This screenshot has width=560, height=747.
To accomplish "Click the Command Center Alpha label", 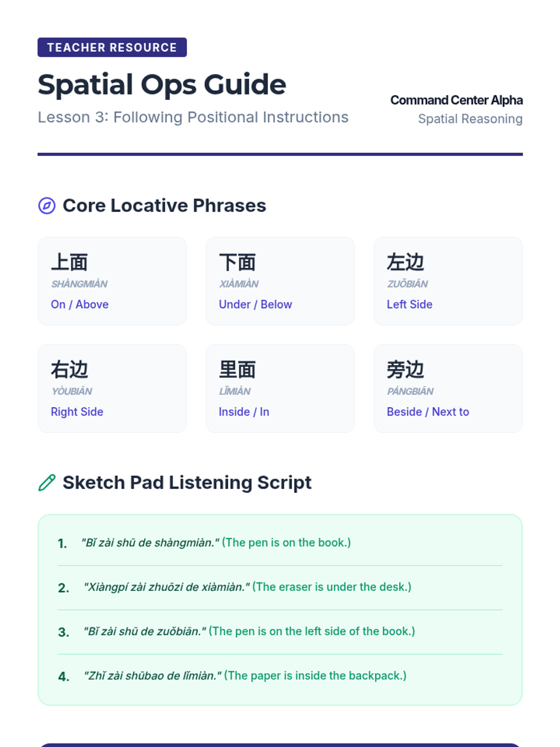I will tap(456, 100).
